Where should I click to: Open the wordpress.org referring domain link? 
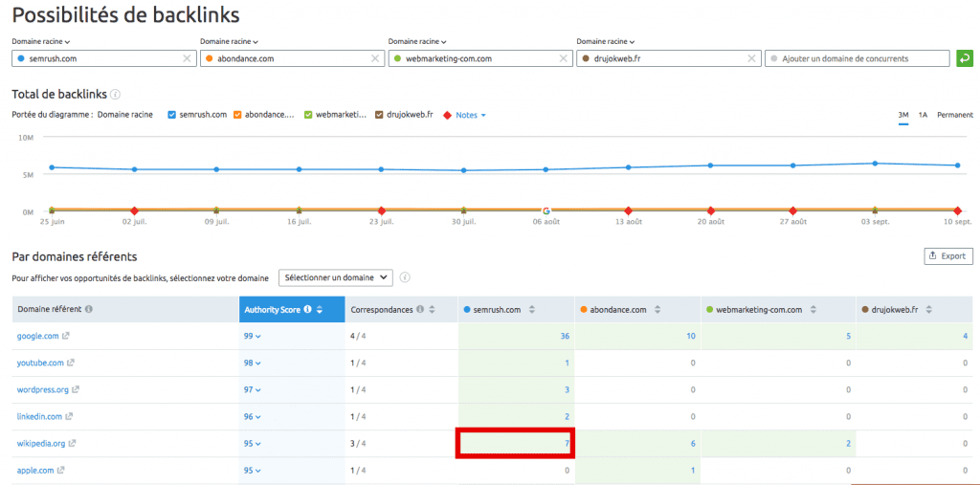[42, 389]
